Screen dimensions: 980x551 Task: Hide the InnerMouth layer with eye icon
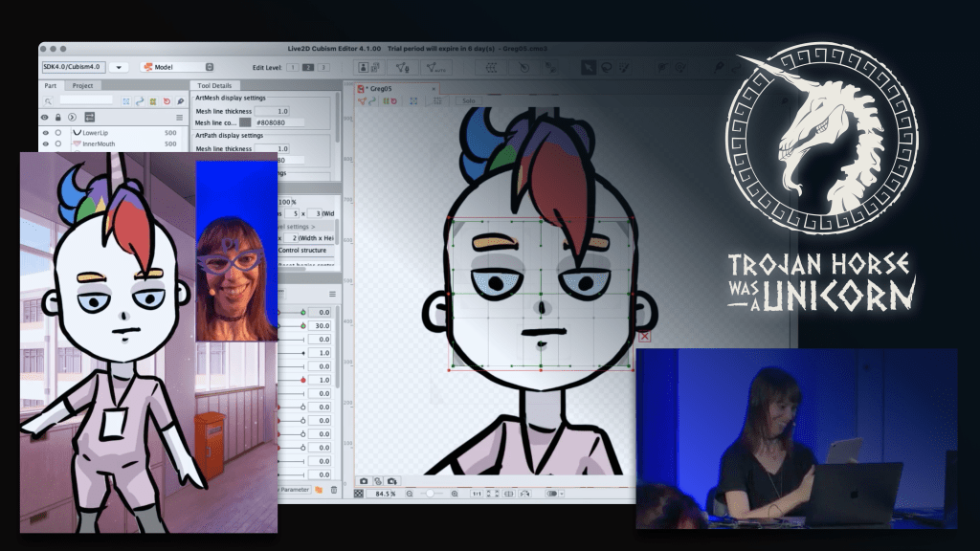tap(46, 143)
